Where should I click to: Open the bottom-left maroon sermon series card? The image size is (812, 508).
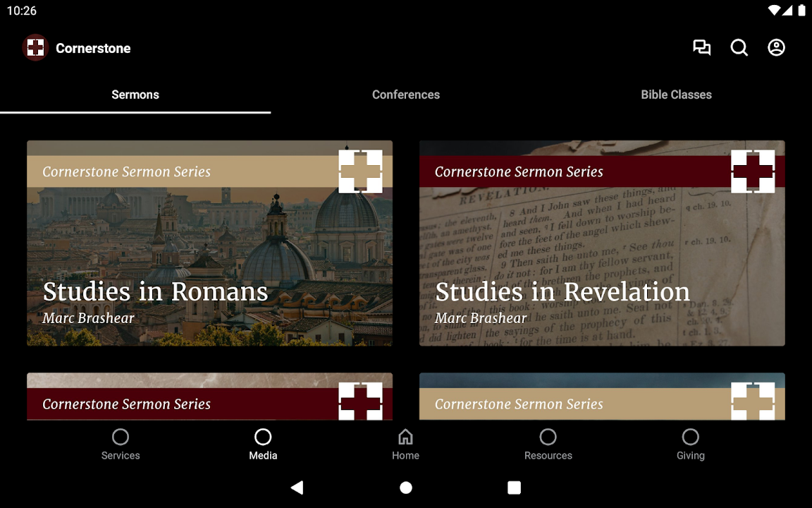click(x=209, y=397)
